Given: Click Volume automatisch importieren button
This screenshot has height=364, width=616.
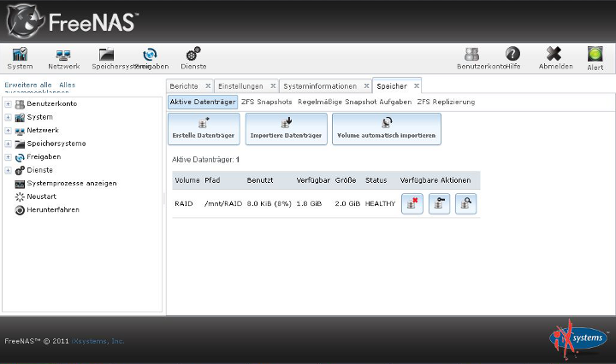Looking at the screenshot, I should [x=387, y=129].
